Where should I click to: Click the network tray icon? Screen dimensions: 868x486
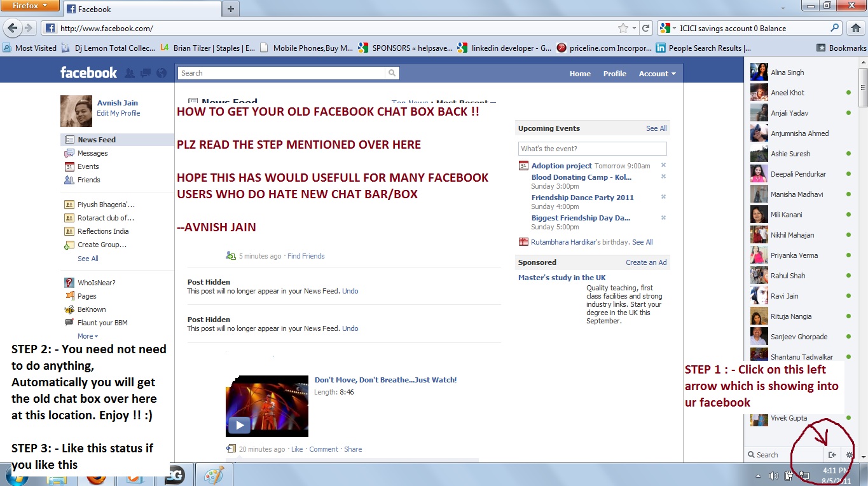pyautogui.click(x=804, y=475)
